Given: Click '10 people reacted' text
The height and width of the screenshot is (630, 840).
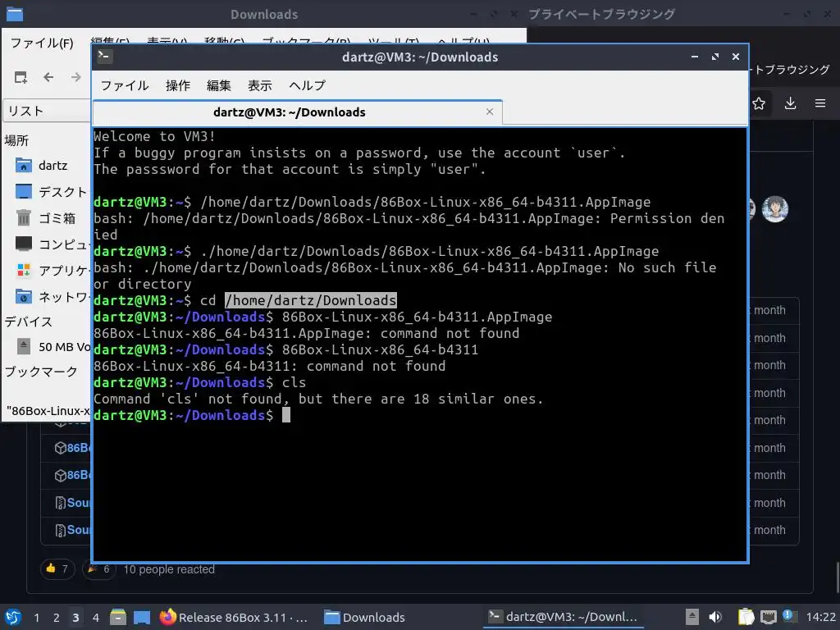Looking at the screenshot, I should (169, 569).
